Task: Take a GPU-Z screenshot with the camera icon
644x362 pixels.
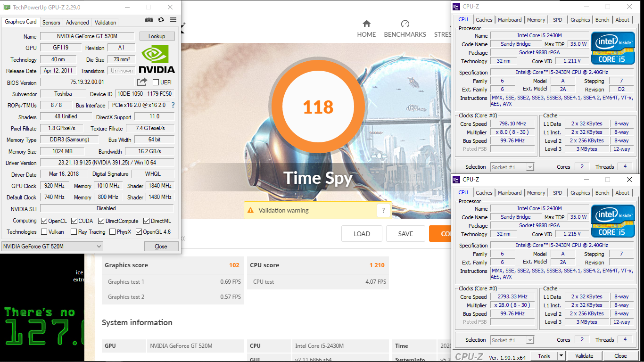Action: (x=149, y=20)
